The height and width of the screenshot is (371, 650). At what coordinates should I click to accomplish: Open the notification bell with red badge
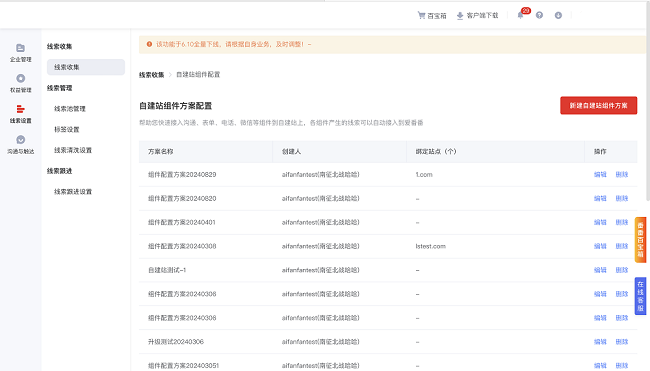pos(520,15)
